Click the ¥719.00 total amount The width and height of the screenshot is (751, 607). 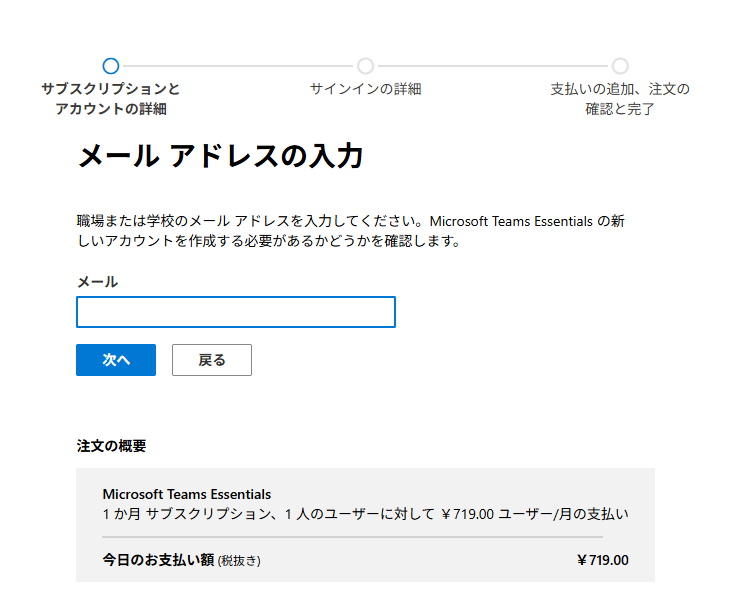[603, 560]
